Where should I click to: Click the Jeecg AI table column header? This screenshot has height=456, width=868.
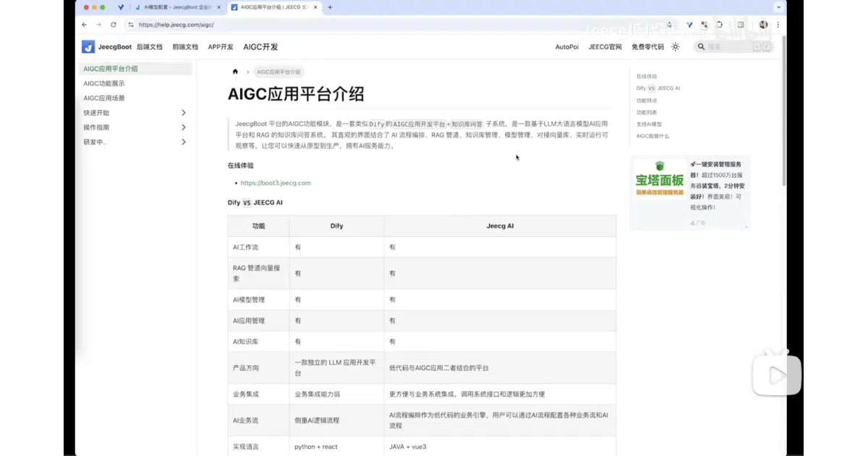click(x=500, y=226)
